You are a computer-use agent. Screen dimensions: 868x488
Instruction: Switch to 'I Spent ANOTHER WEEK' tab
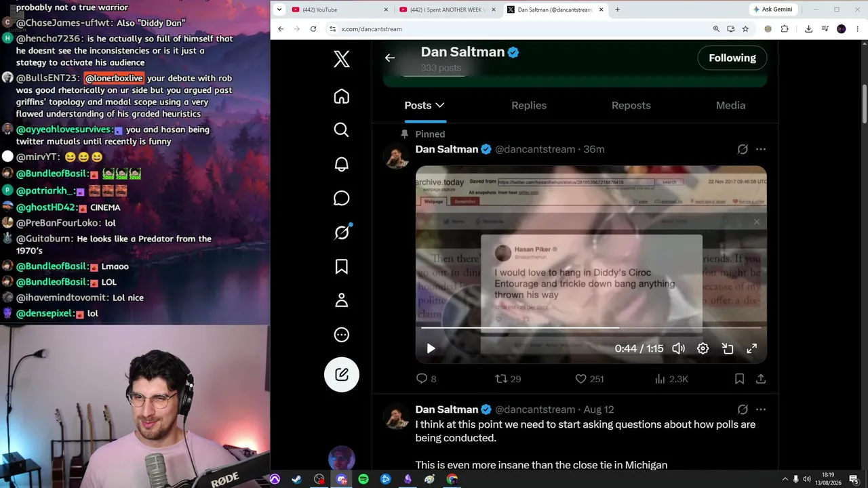[x=448, y=9]
